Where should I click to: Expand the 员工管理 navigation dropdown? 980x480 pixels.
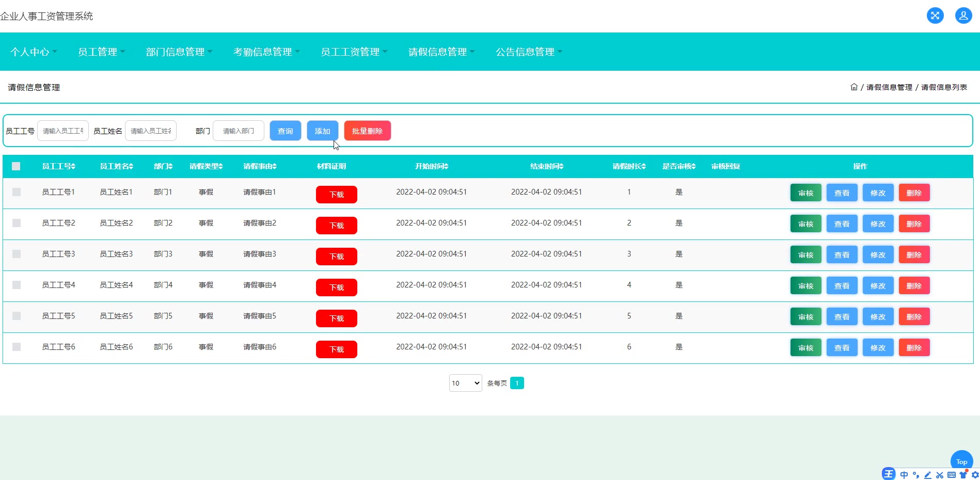(x=101, y=52)
